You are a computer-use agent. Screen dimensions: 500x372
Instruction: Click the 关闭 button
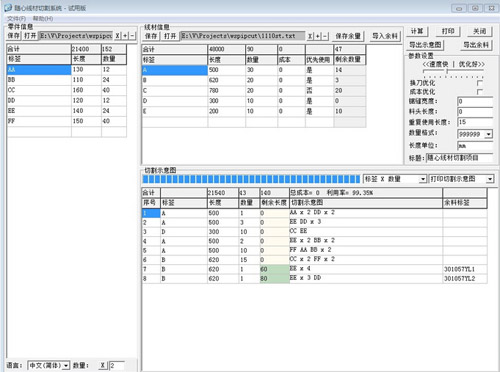click(x=479, y=31)
